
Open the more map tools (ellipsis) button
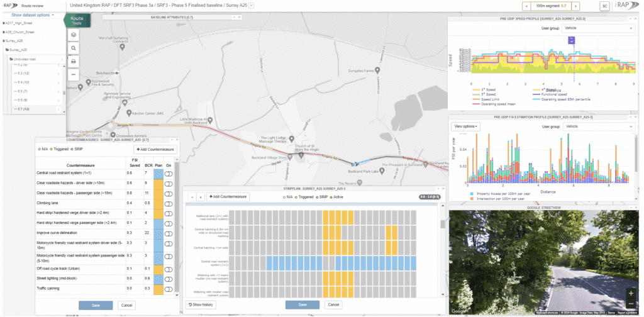(74, 74)
